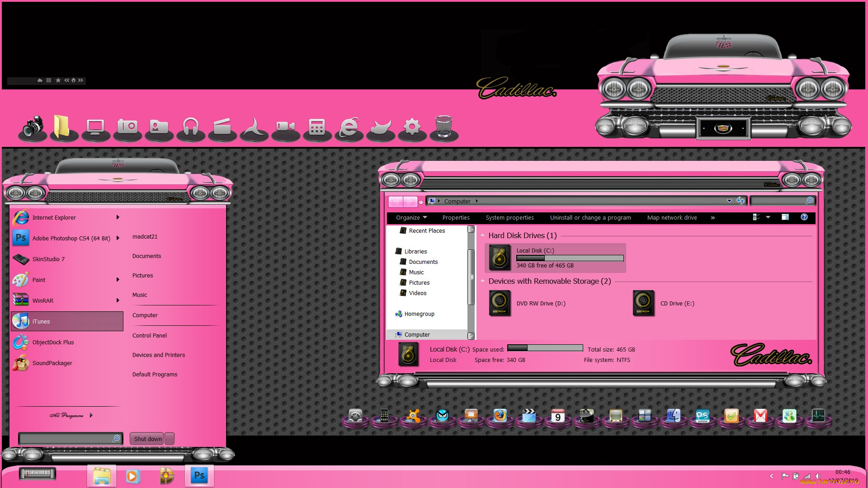Open Photoshop from the taskbar
Viewport: 868px width, 488px height.
coord(199,475)
